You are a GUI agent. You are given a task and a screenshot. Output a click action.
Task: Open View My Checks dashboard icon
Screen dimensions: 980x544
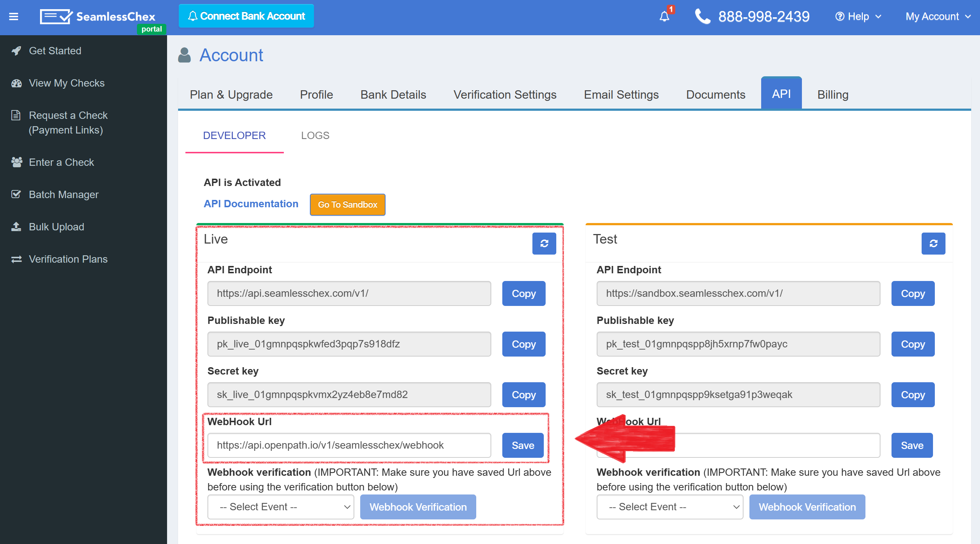pyautogui.click(x=17, y=83)
